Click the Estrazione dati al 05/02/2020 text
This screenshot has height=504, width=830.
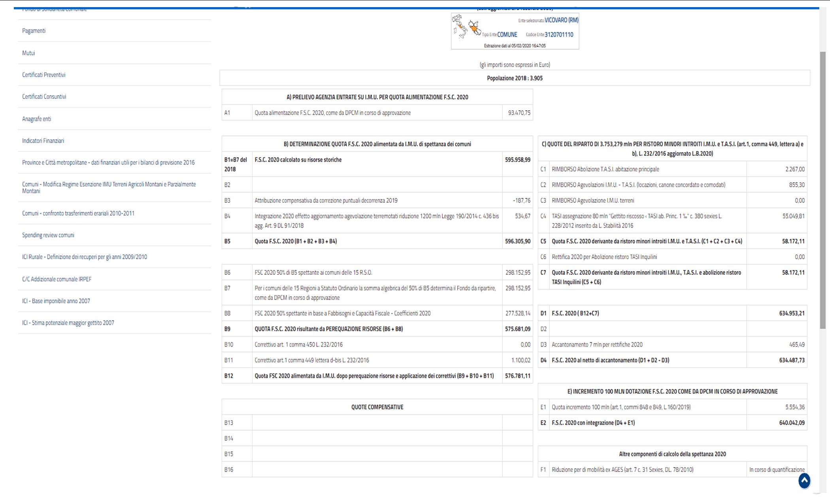point(515,46)
